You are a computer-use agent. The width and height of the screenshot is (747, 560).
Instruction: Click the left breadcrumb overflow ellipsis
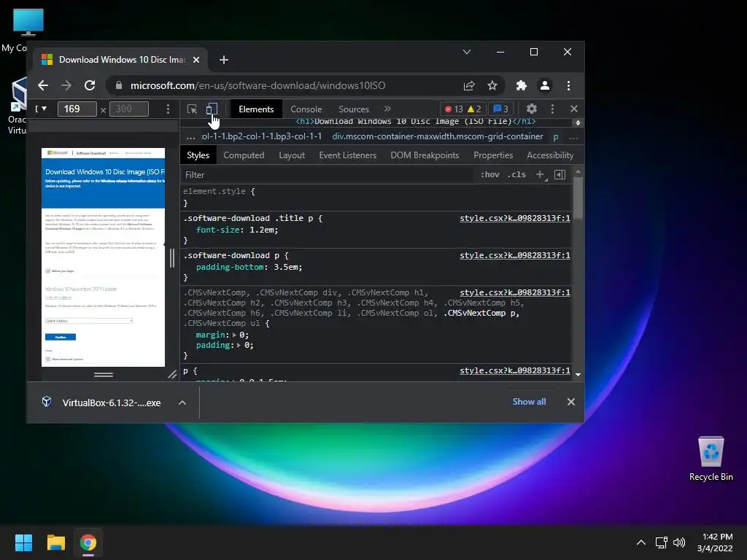coord(190,137)
